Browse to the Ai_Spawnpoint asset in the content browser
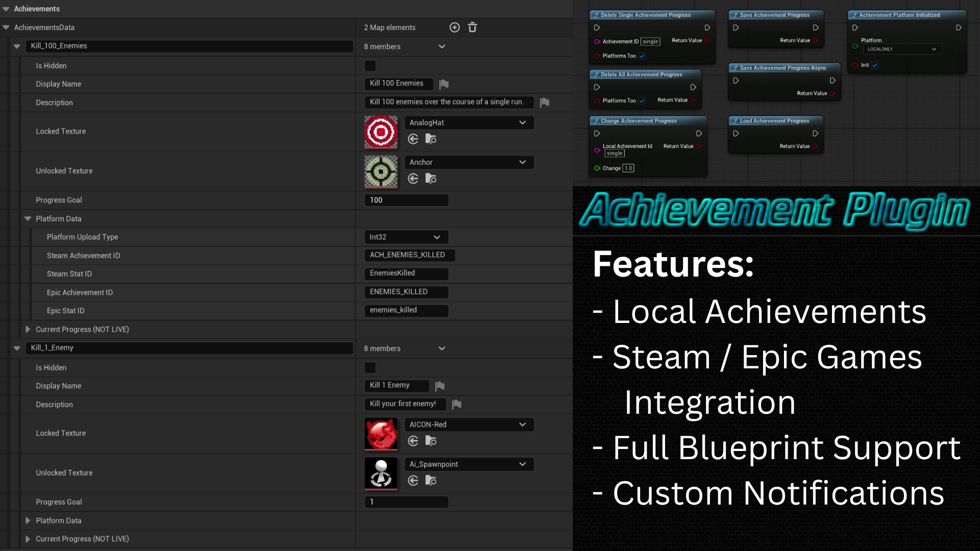The height and width of the screenshot is (551, 980). [x=431, y=481]
